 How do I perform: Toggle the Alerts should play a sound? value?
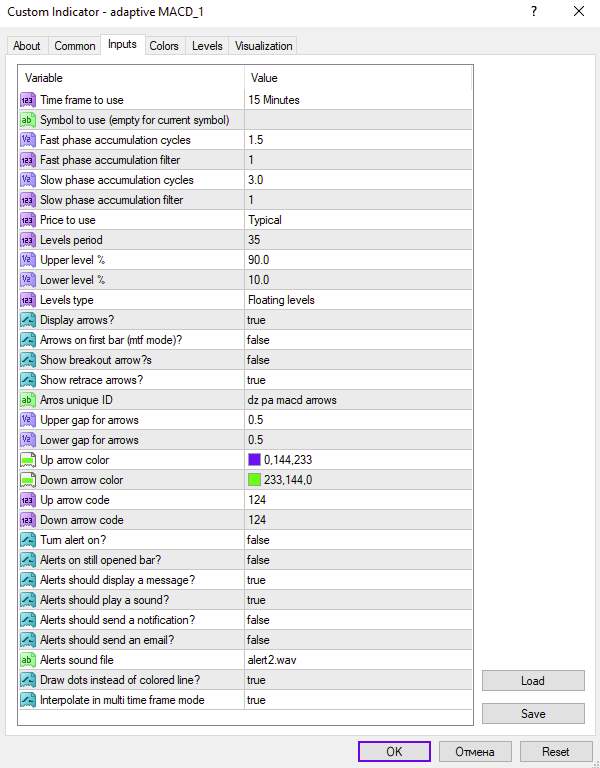pyautogui.click(x=359, y=600)
